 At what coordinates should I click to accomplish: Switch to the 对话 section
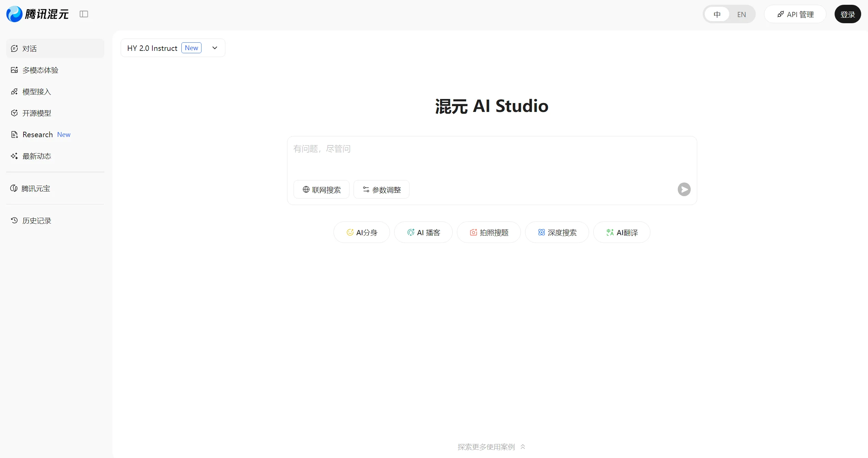(x=29, y=48)
